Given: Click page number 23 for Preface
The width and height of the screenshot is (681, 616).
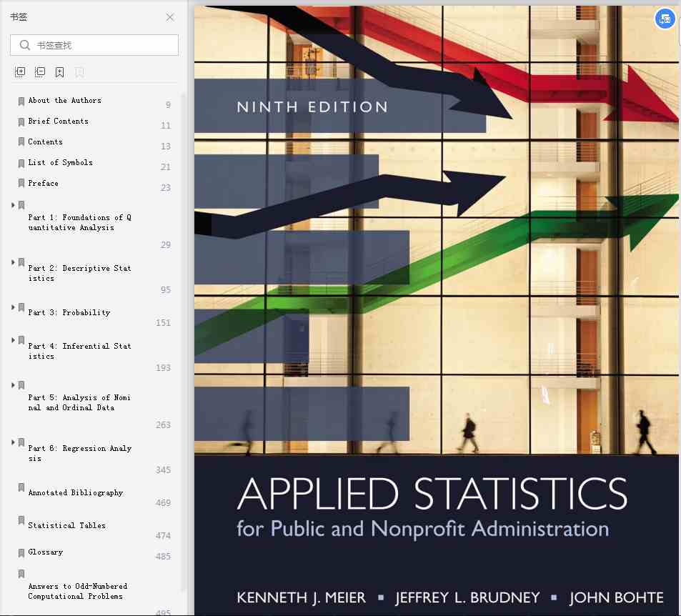Looking at the screenshot, I should (x=166, y=188).
